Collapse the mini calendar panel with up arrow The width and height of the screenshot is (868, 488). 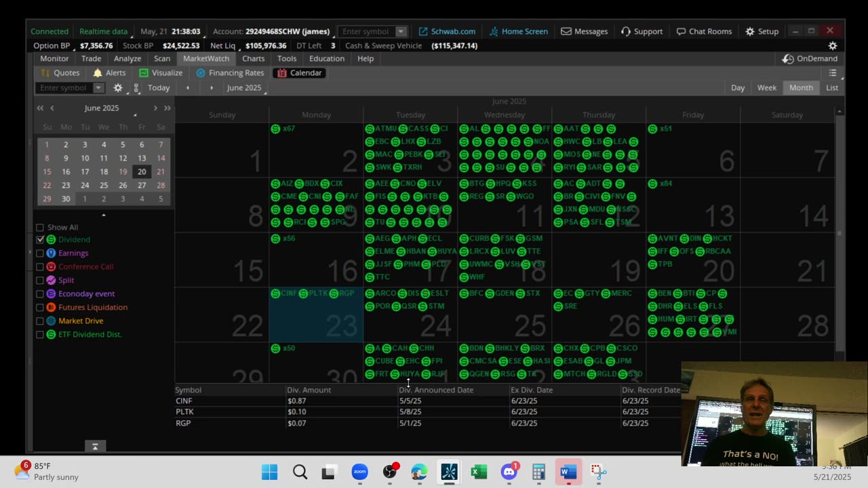tap(104, 215)
